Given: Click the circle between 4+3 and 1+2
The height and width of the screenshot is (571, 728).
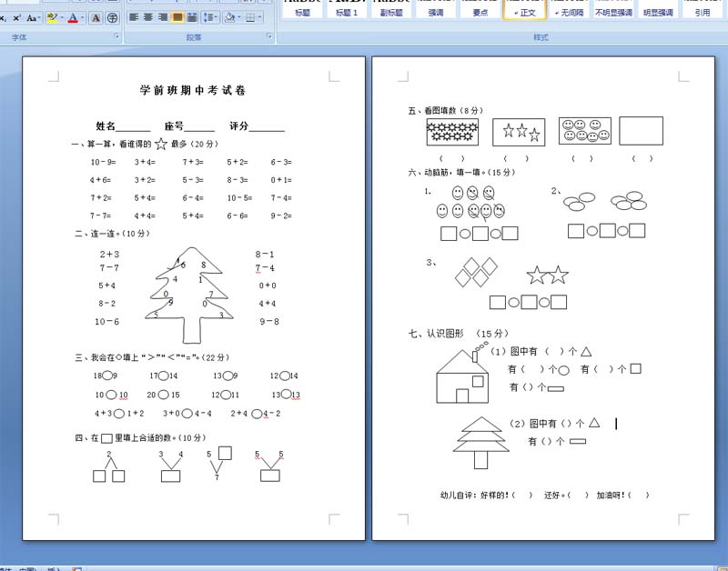Looking at the screenshot, I should [x=119, y=414].
